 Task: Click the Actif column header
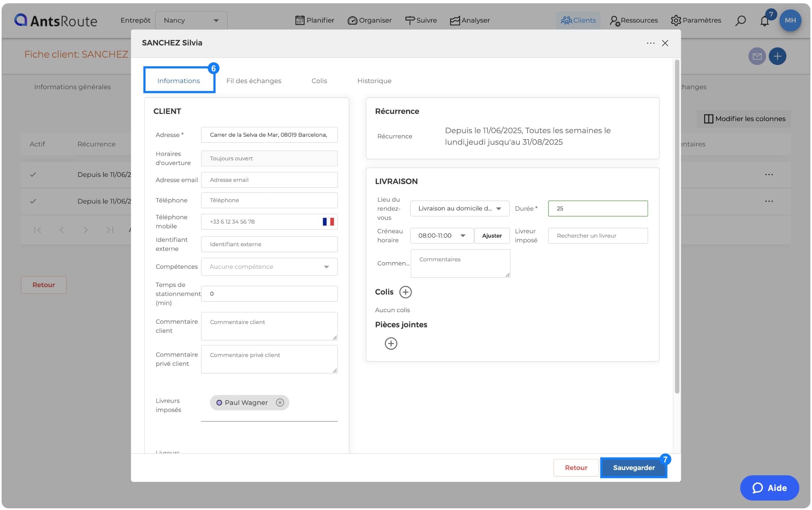(37, 144)
